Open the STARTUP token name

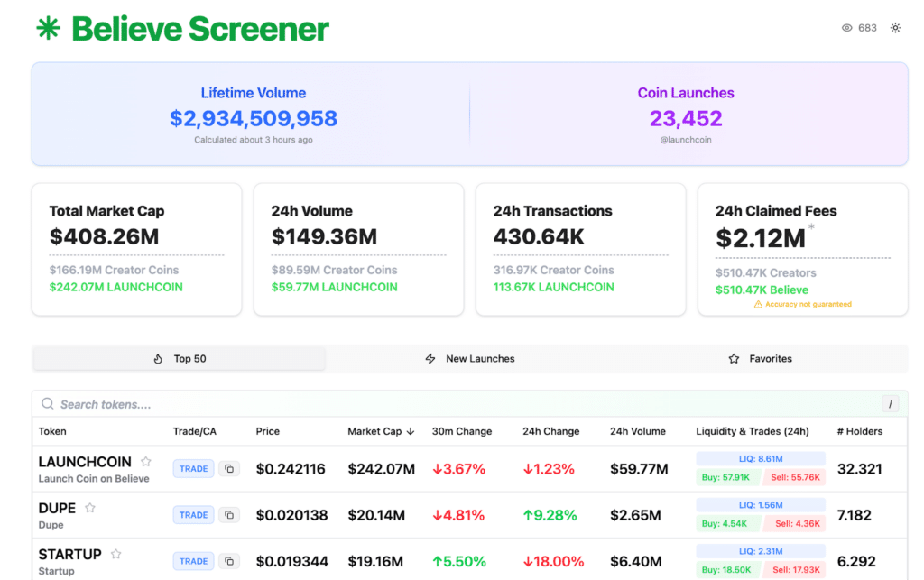pyautogui.click(x=70, y=554)
